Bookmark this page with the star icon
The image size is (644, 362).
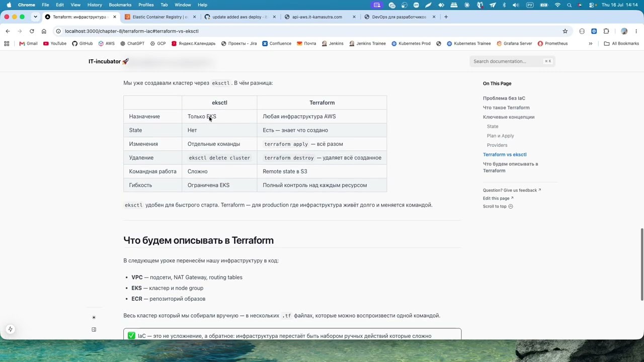pyautogui.click(x=565, y=31)
